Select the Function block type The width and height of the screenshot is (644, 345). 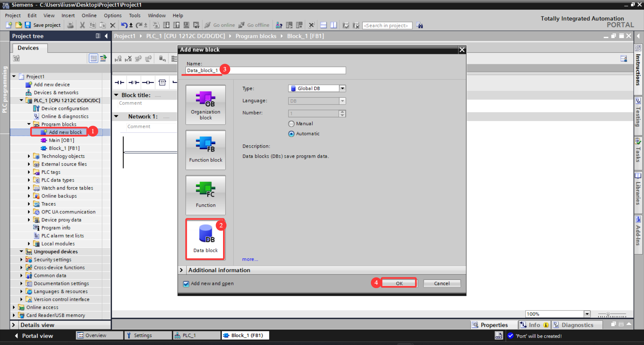(206, 150)
